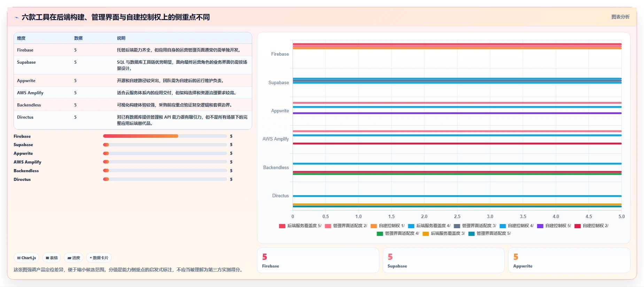Screen dimensions: 644x287
Task: Toggle the 后端服务覆盖度 4/ legend entry
Action: tap(429, 226)
